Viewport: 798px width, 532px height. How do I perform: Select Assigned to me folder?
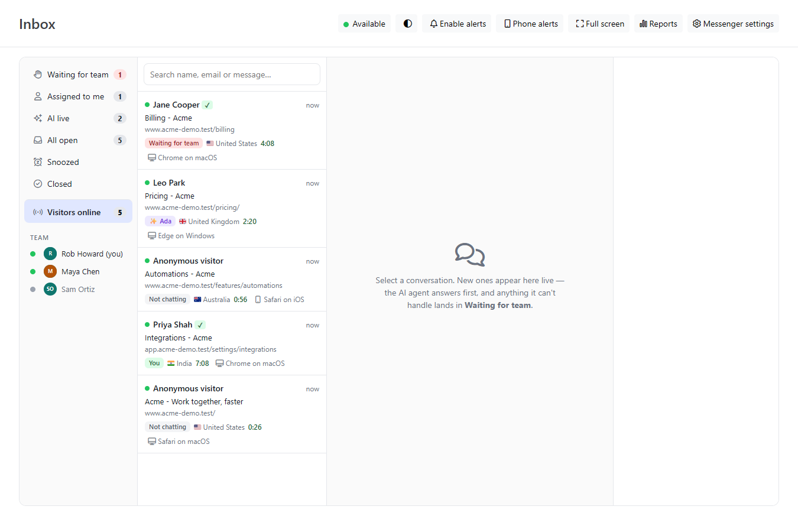pos(78,96)
